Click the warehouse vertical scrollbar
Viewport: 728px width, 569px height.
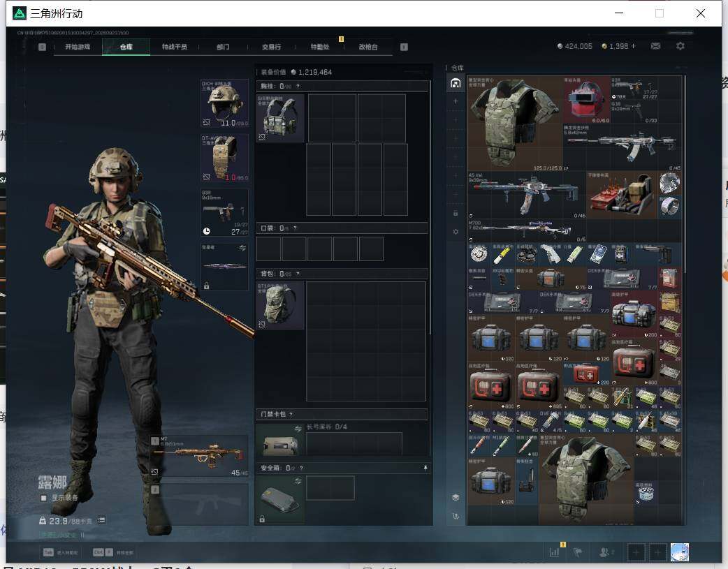684,174
